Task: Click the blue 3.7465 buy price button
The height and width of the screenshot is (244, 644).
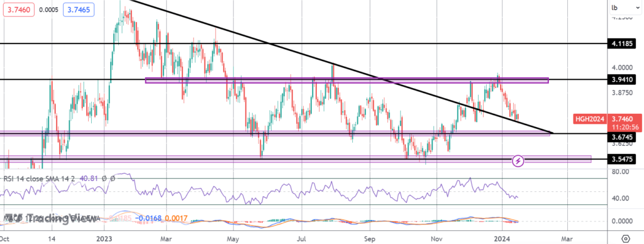Action: point(79,10)
